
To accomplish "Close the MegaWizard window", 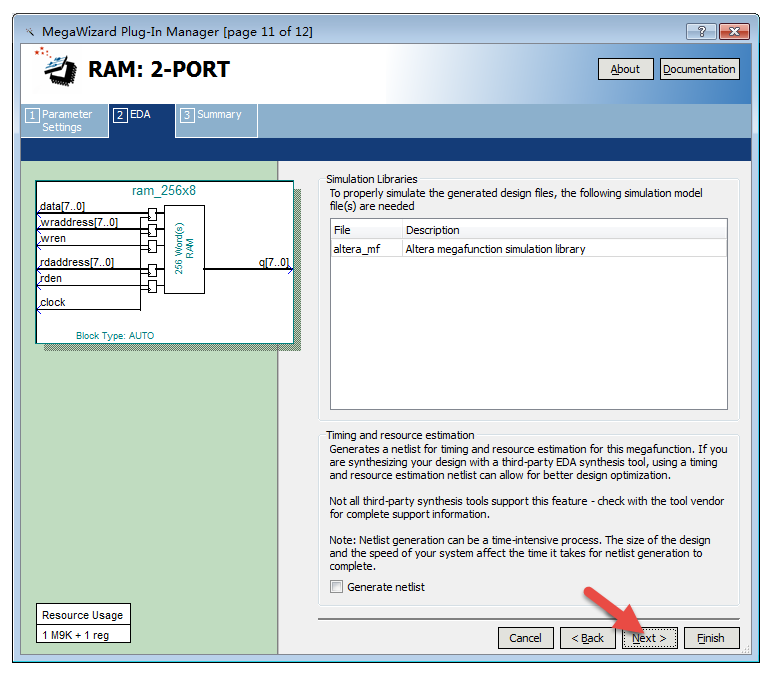I will point(735,32).
